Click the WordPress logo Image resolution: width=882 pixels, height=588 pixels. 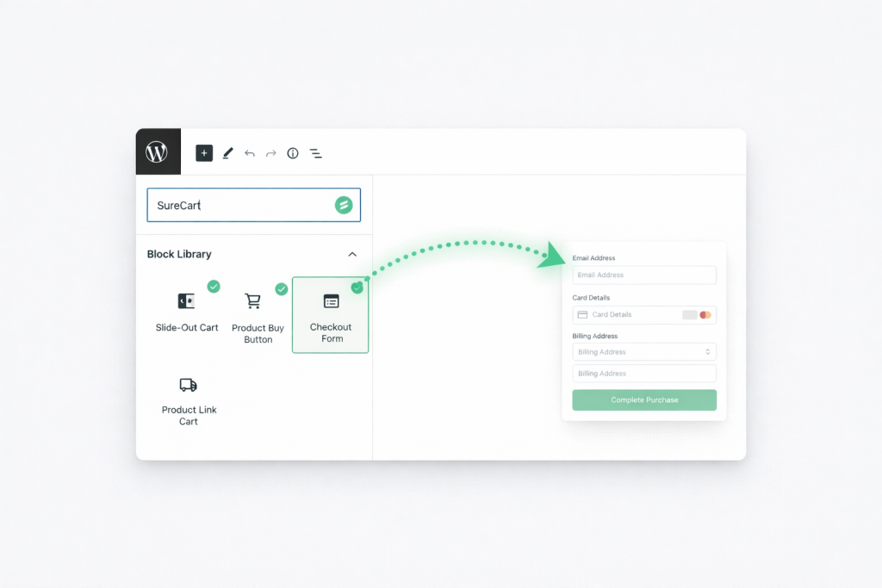point(157,152)
